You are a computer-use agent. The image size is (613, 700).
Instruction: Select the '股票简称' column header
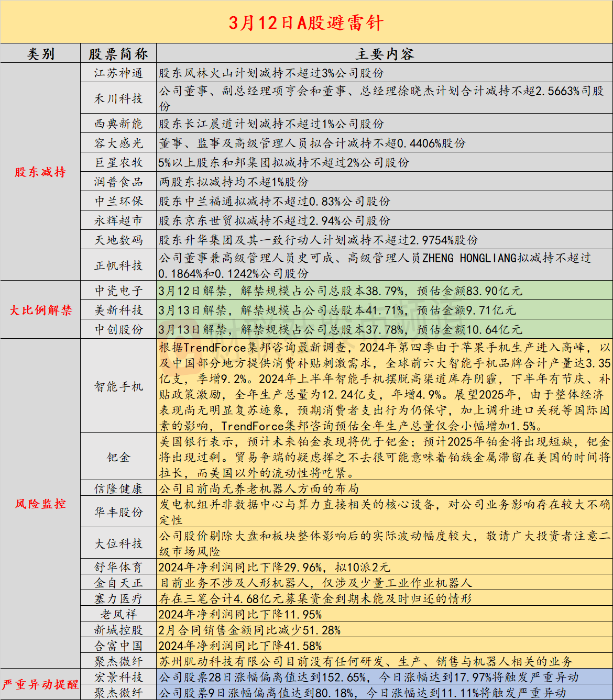[118, 53]
